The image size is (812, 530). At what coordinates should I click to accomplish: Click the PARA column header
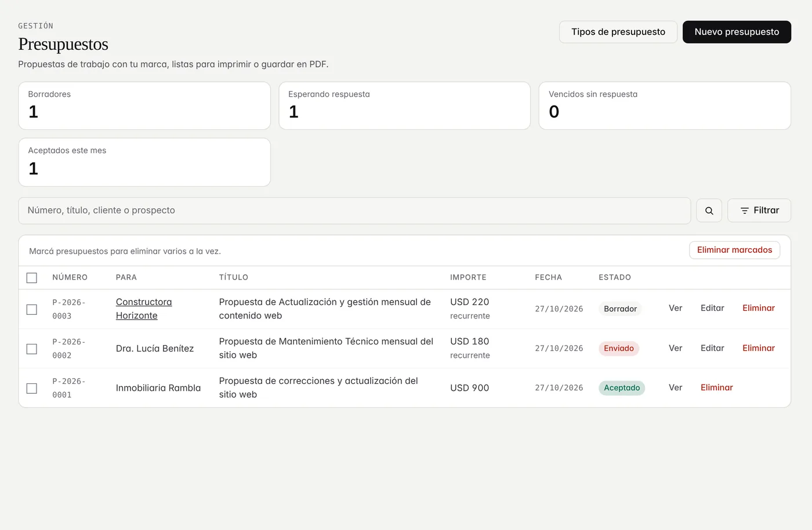(x=126, y=278)
